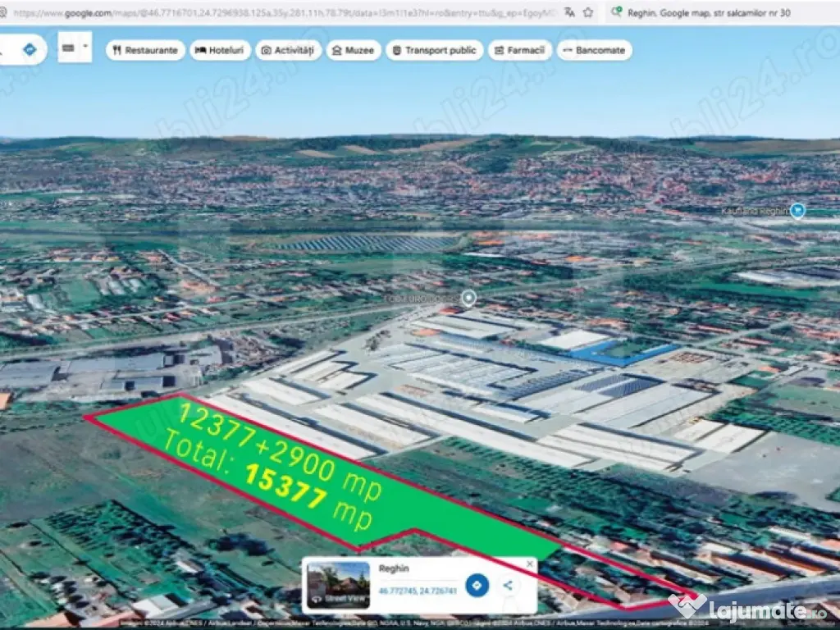Close the Reghin info card
Screen dimensions: 840x630
click(530, 564)
